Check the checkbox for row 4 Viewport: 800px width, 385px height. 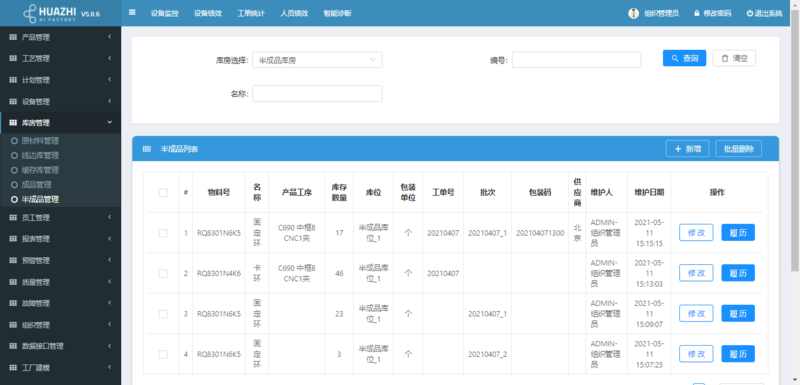click(163, 354)
